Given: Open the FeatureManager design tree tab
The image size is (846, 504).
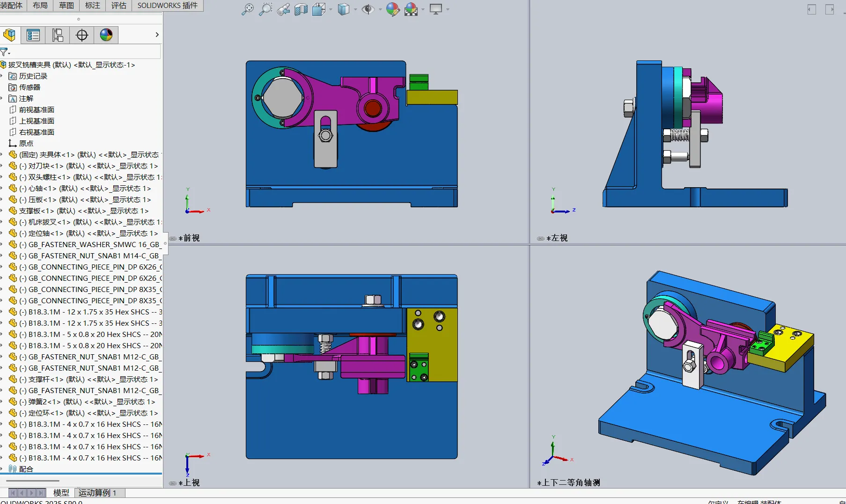Looking at the screenshot, I should pos(9,35).
